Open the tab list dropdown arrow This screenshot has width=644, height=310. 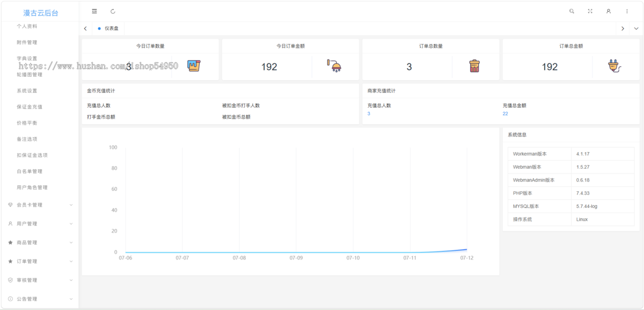636,28
